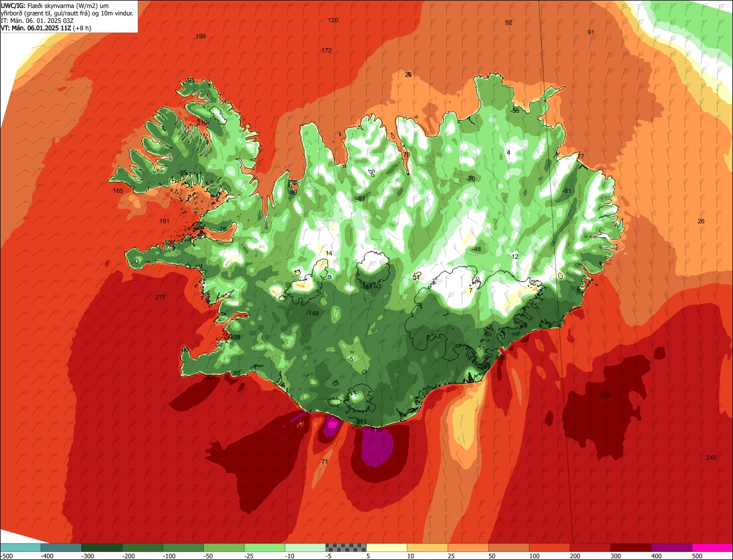Click the '400' legend label
Screen dimensions: 733x560
pyautogui.click(x=656, y=556)
